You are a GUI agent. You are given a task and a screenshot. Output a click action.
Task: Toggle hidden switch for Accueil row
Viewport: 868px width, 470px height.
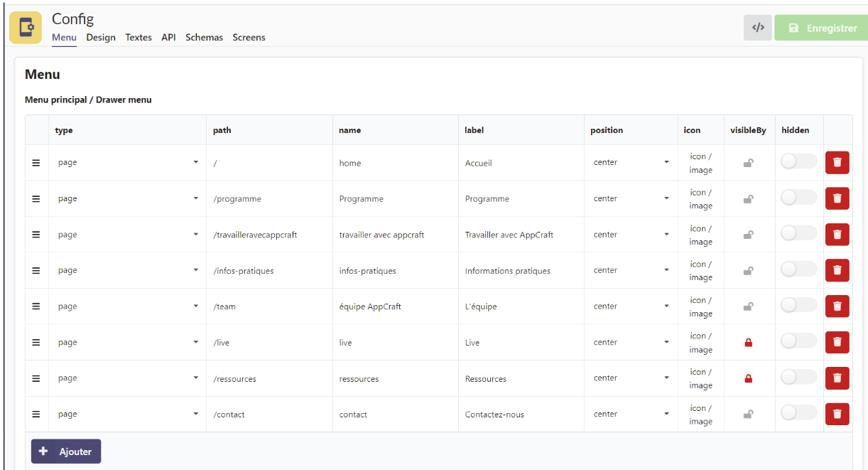(x=798, y=162)
